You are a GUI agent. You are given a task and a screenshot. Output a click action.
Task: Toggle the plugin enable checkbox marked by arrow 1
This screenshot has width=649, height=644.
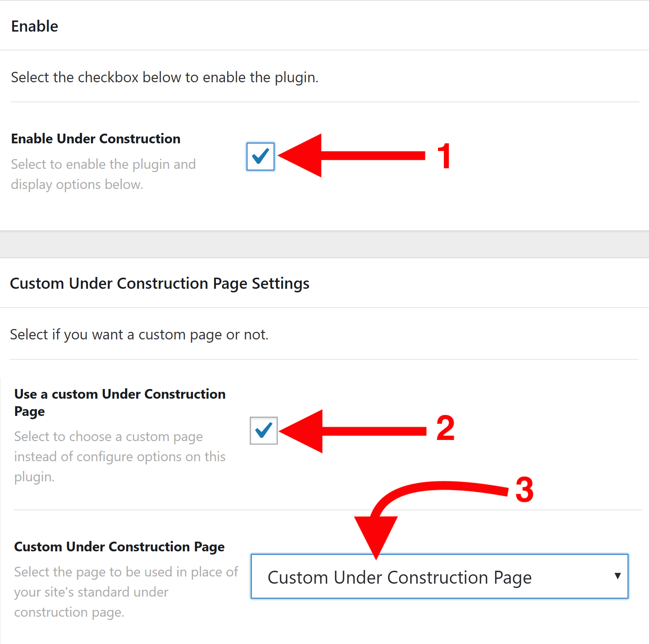tap(260, 157)
